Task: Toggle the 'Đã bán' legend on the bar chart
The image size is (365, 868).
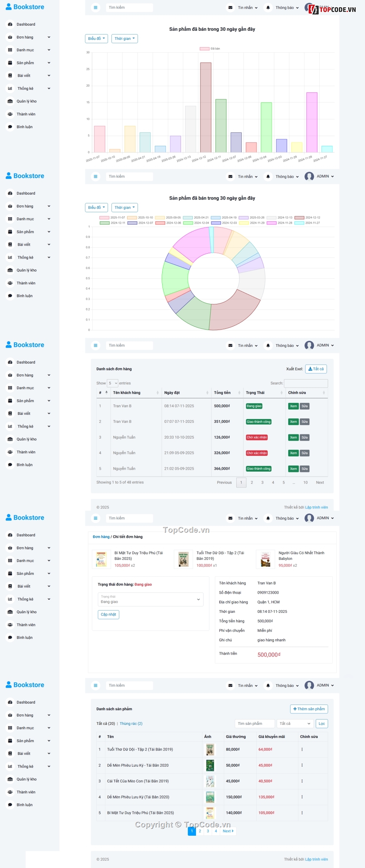Action: coord(204,49)
